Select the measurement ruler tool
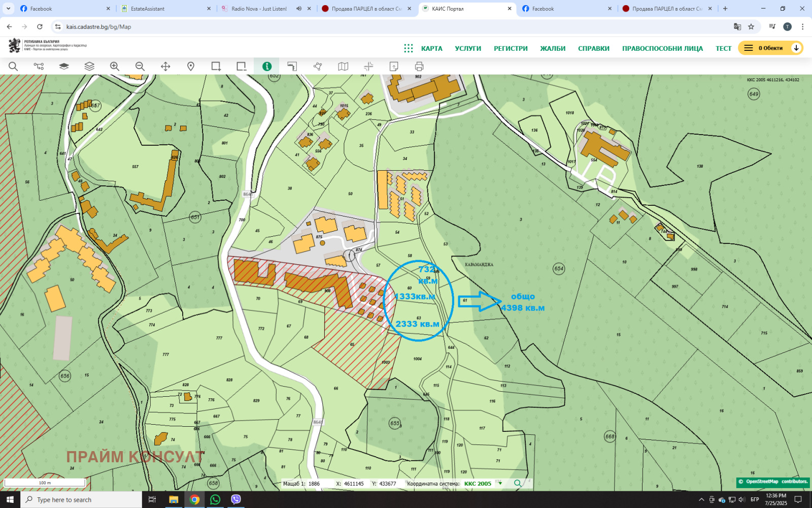This screenshot has height=508, width=812. [292, 67]
